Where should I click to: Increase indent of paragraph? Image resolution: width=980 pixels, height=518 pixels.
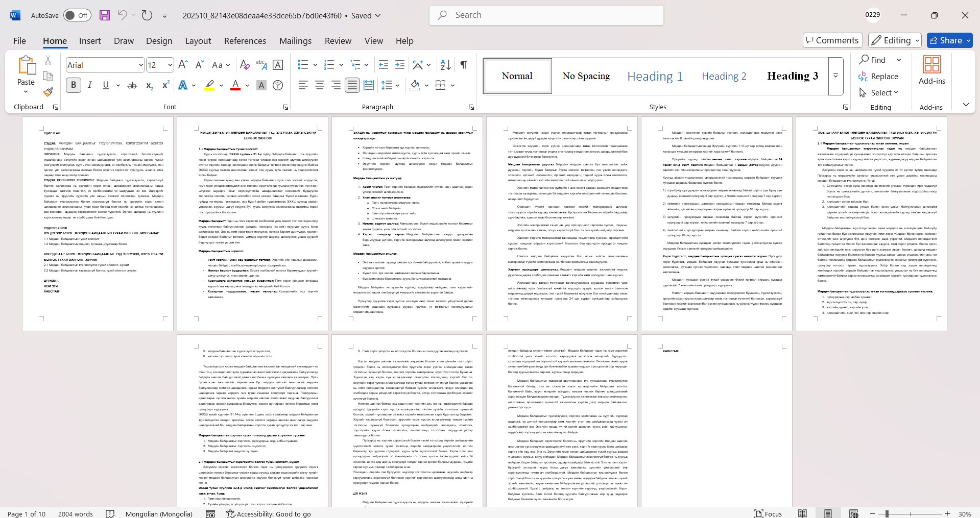[400, 65]
